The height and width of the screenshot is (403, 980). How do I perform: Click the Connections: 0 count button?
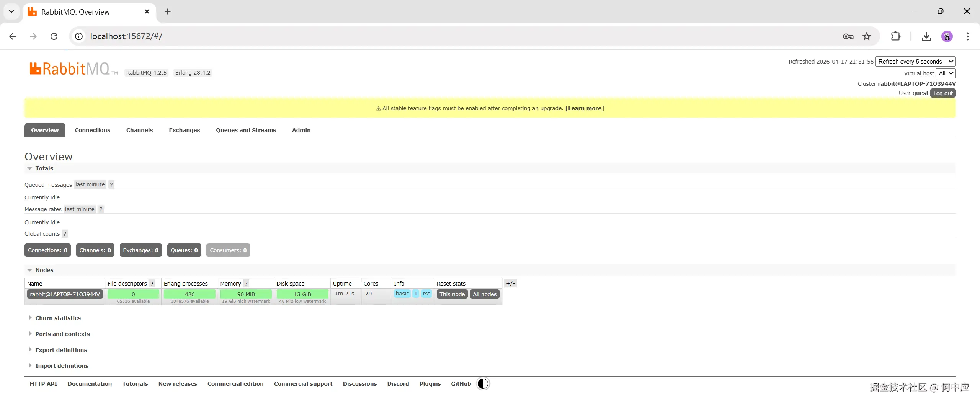coord(47,250)
